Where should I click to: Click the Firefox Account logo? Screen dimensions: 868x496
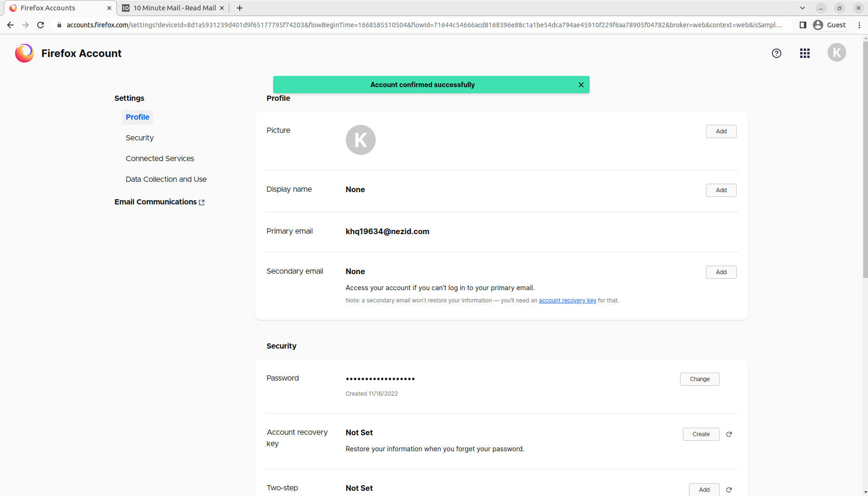click(24, 53)
